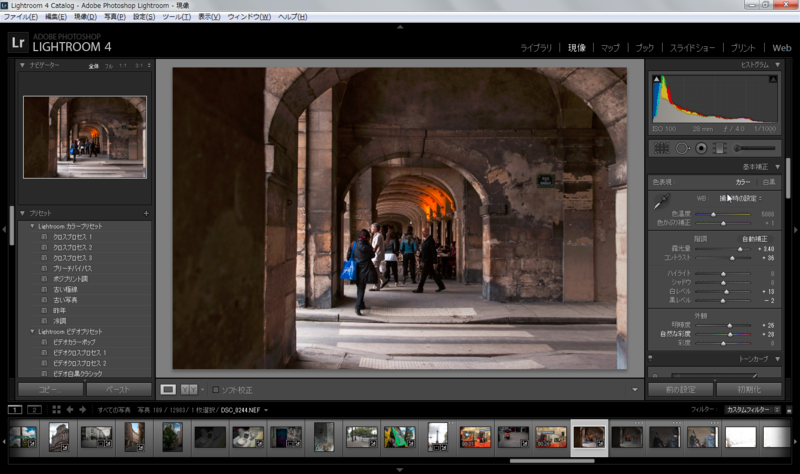Collapse the ヒストグラム panel
This screenshot has width=800, height=474.
click(778, 65)
